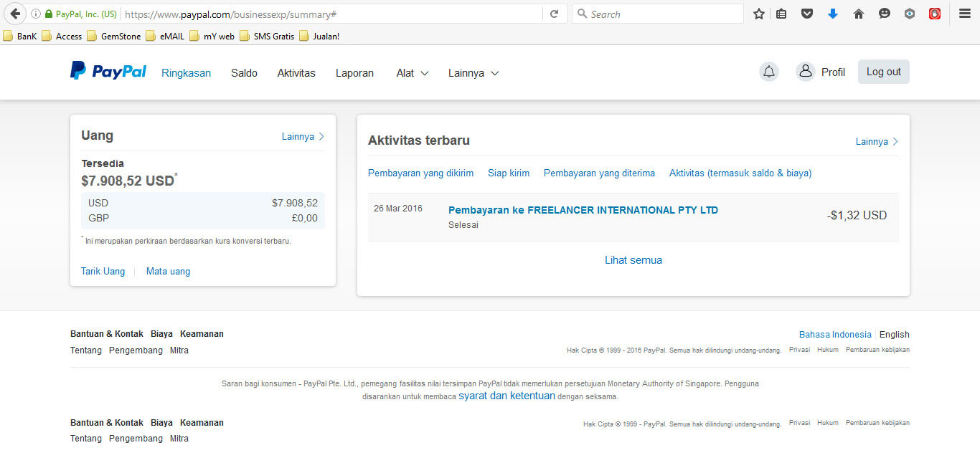Click the browser back arrow button

click(15, 14)
